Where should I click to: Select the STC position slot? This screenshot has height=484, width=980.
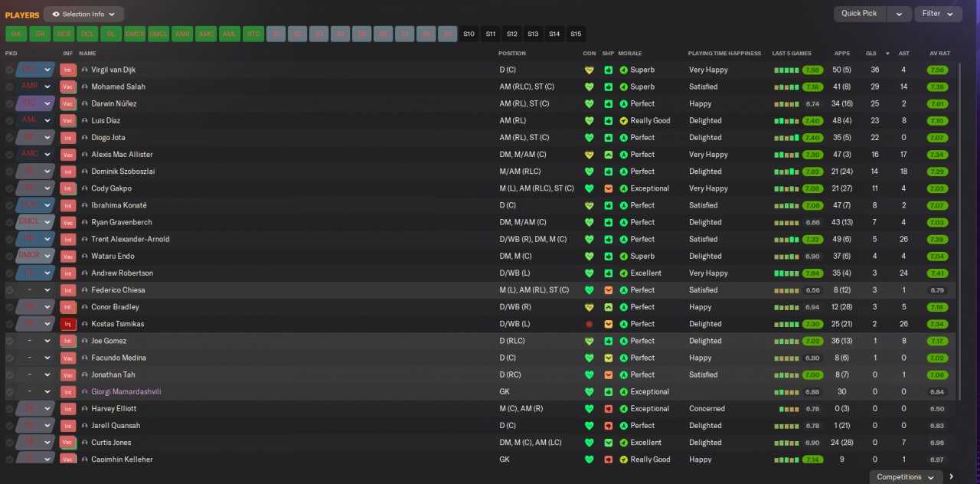point(253,34)
